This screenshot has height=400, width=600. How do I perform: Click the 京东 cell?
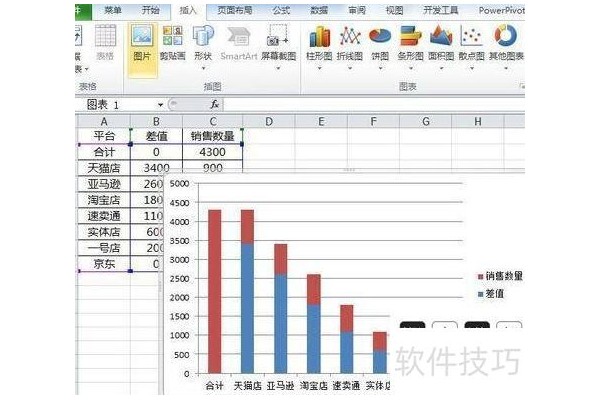pyautogui.click(x=104, y=264)
